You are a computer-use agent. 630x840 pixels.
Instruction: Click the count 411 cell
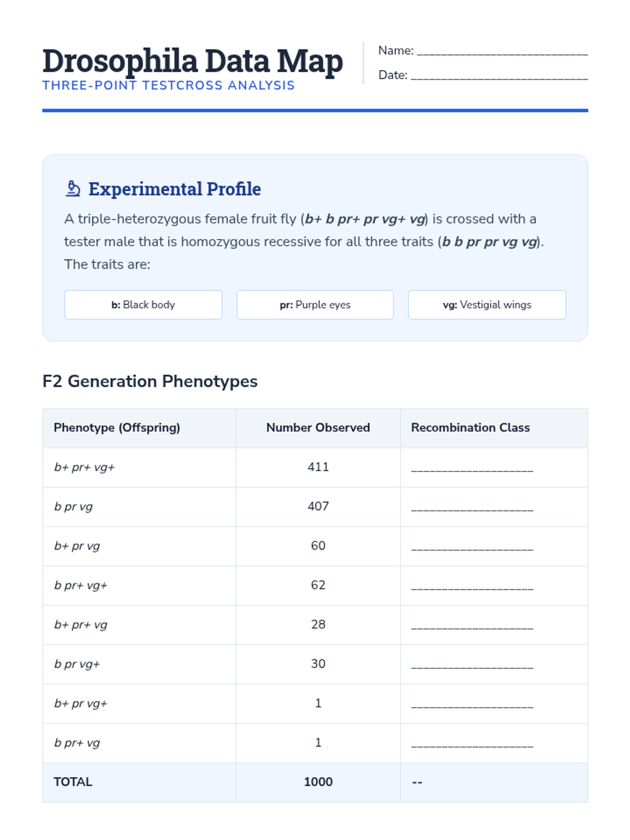pyautogui.click(x=318, y=467)
